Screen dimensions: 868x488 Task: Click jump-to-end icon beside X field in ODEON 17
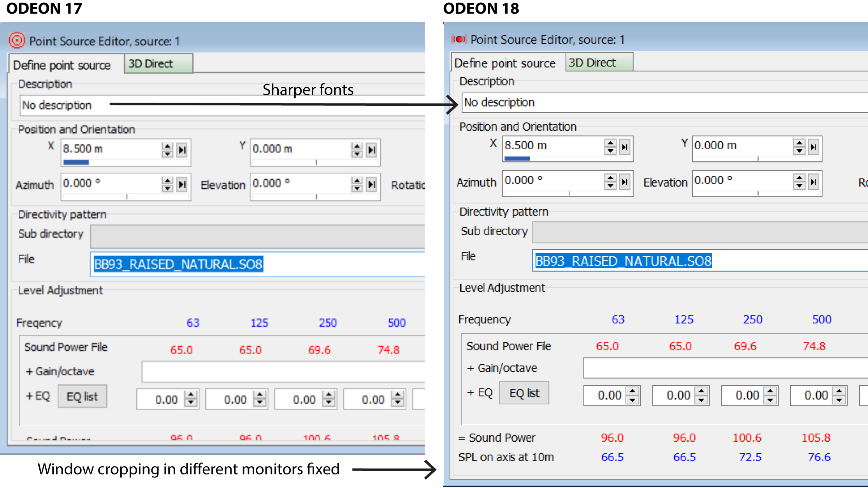(x=182, y=150)
